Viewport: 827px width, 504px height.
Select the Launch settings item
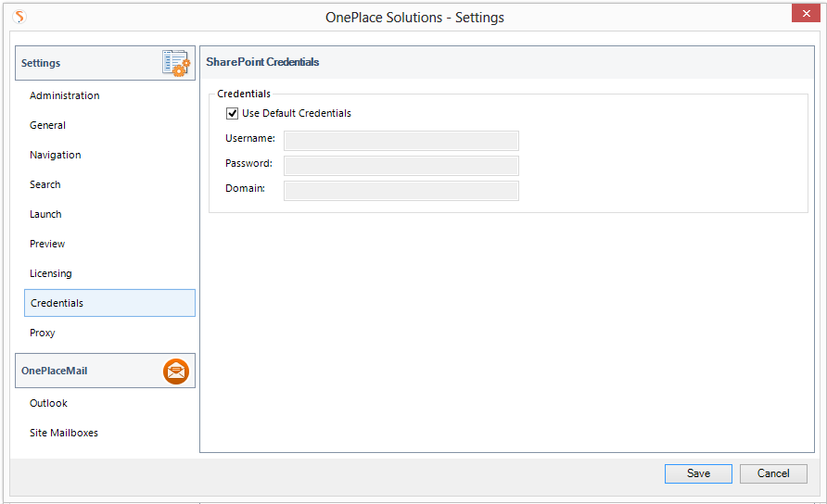tap(45, 214)
